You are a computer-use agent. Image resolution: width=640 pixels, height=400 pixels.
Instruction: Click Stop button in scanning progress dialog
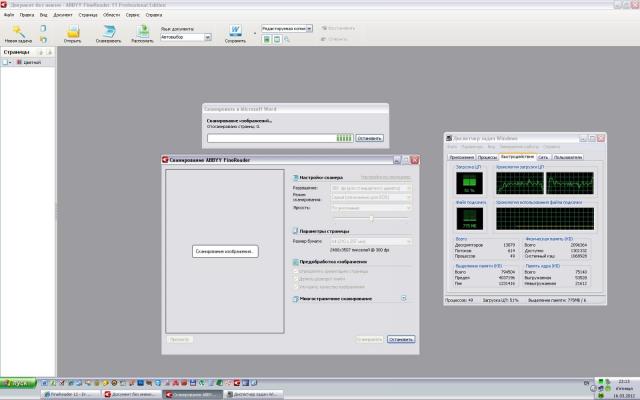(x=369, y=138)
